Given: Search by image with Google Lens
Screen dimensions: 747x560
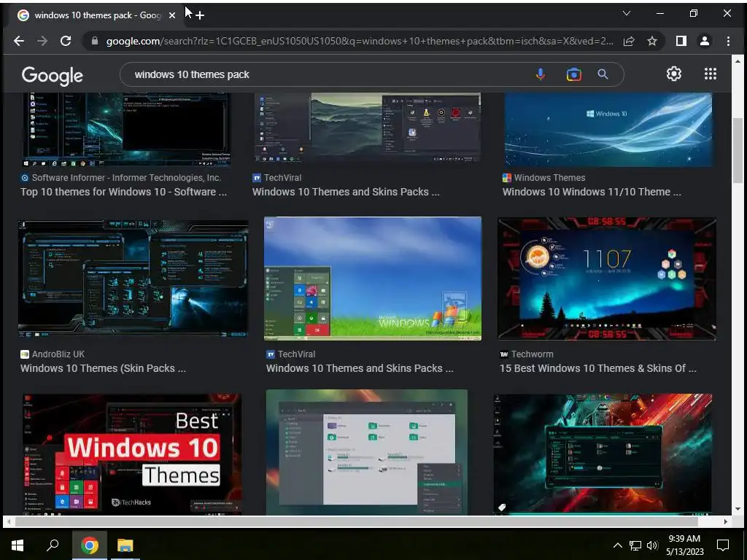Looking at the screenshot, I should coord(573,74).
